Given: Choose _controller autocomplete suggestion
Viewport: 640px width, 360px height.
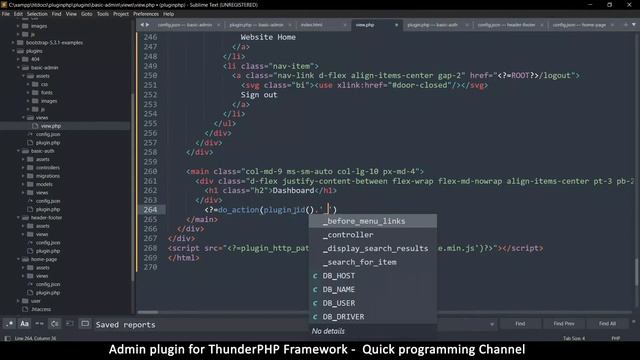Looking at the screenshot, I should pyautogui.click(x=373, y=235).
